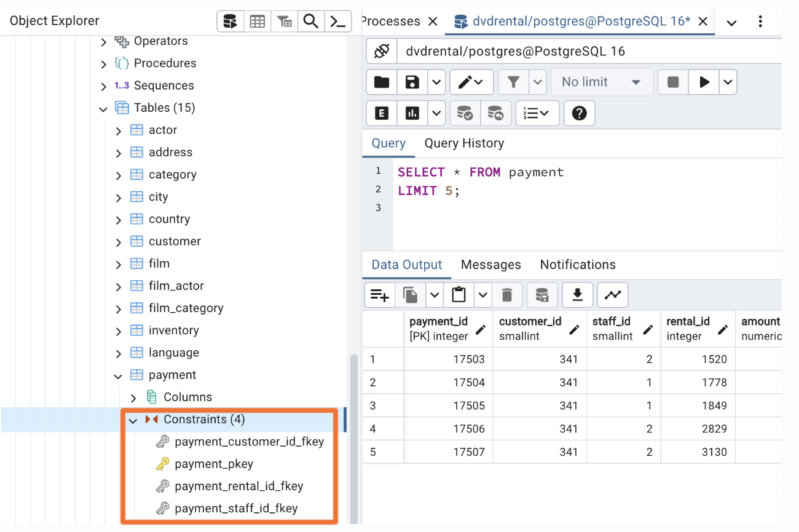Edit payment_id column pencil icon
The image size is (799, 532).
coord(481,329)
